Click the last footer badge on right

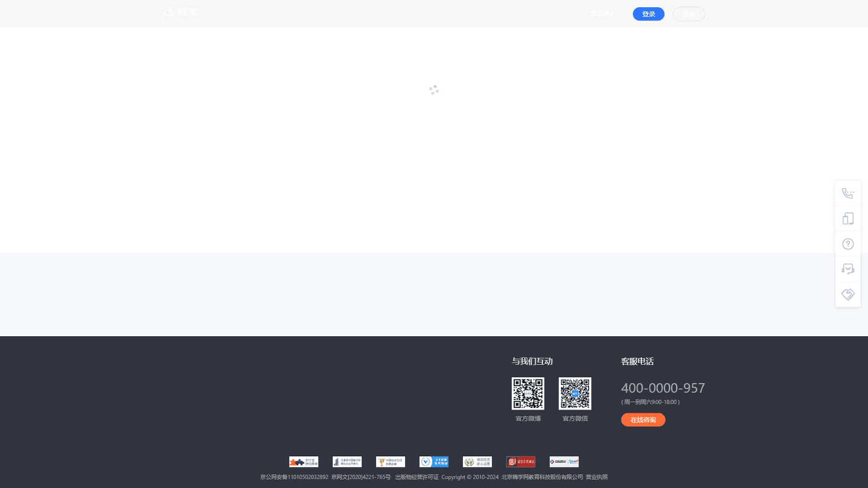[564, 461]
